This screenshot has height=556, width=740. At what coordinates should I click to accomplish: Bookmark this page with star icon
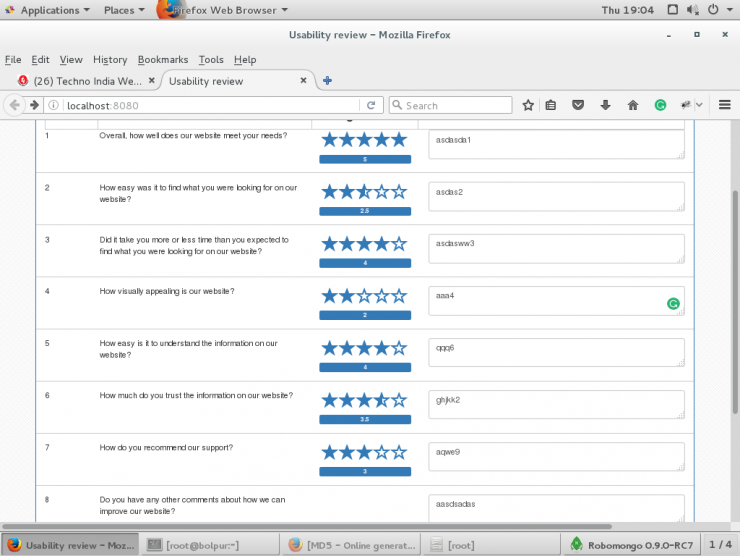pos(528,105)
